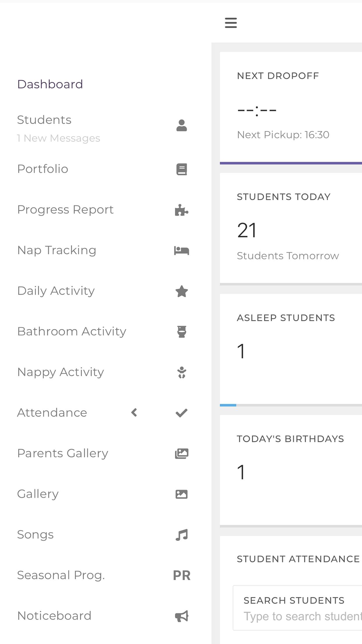This screenshot has height=644, width=362.
Task: Expand the Attendance submenu chevron
Action: click(134, 413)
